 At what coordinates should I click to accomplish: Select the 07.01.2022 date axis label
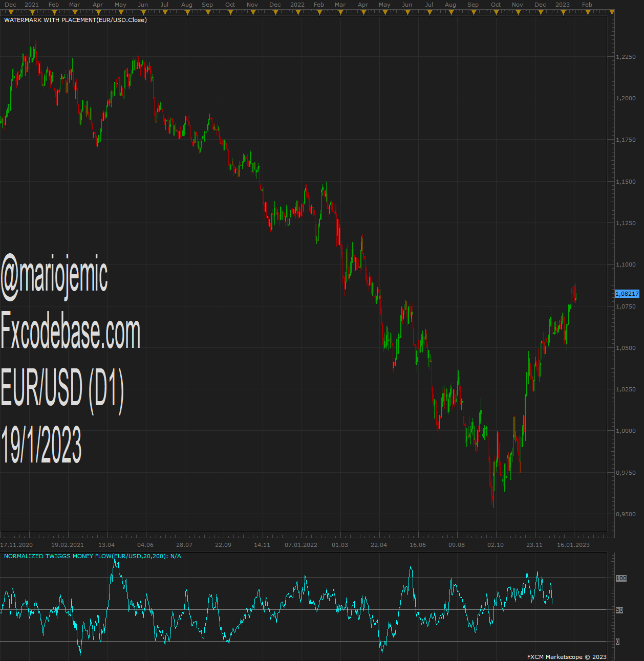(301, 545)
